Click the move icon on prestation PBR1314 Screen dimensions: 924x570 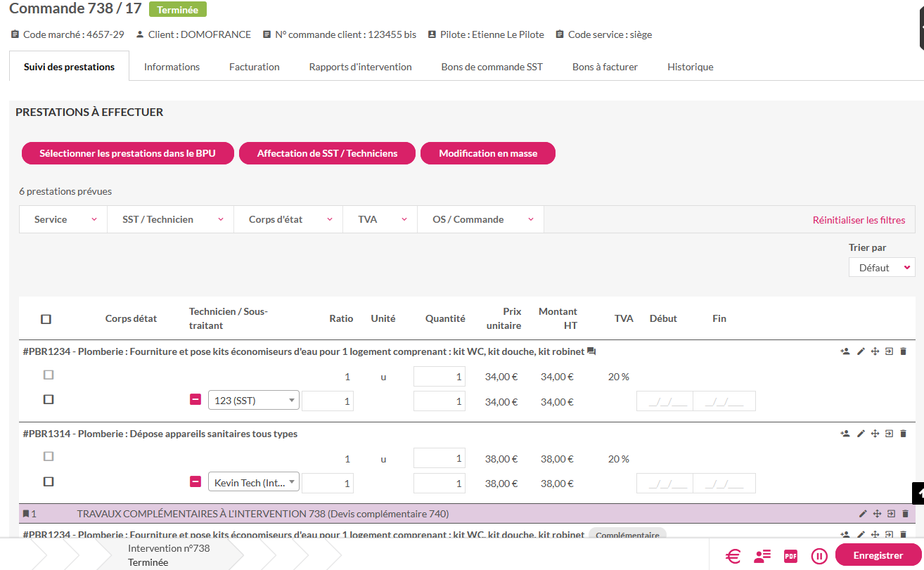[875, 434]
